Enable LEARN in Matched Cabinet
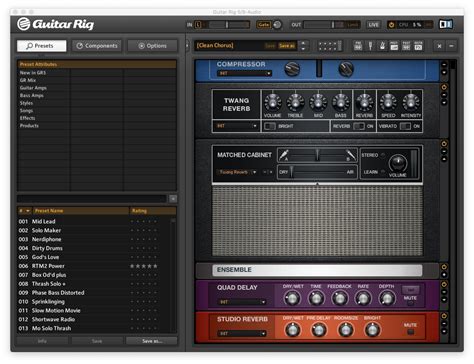 click(383, 172)
